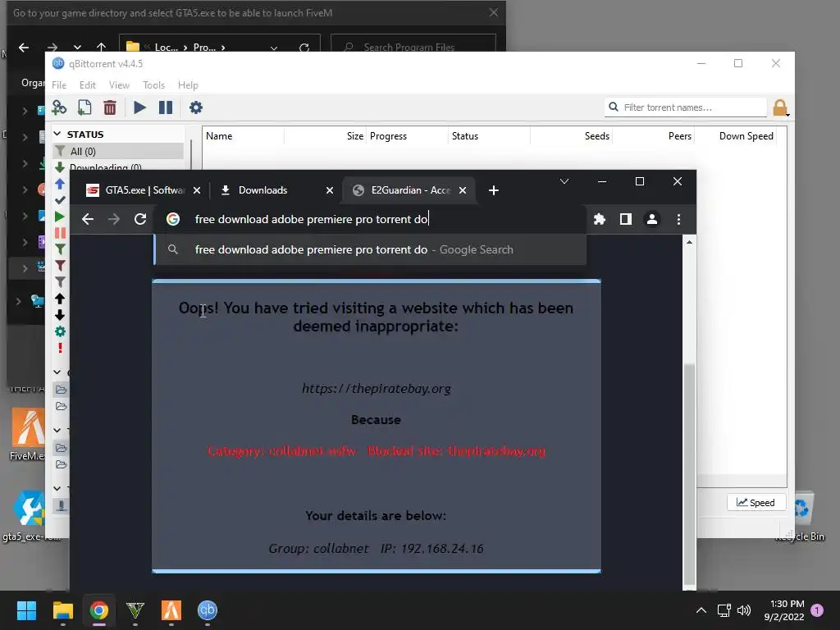Open Chrome tab search dropdown chevron
840x630 pixels.
[564, 181]
